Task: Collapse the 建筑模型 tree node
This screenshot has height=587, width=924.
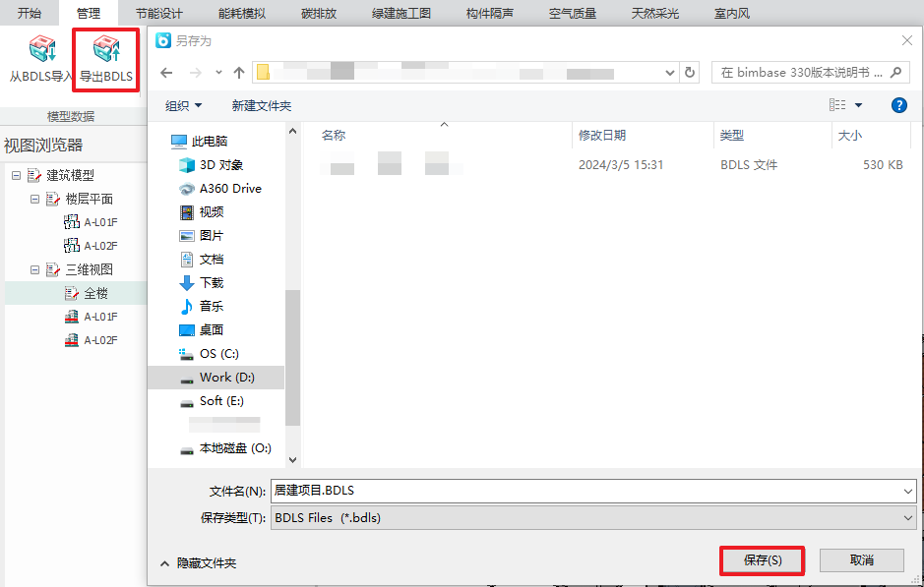Action: point(16,175)
